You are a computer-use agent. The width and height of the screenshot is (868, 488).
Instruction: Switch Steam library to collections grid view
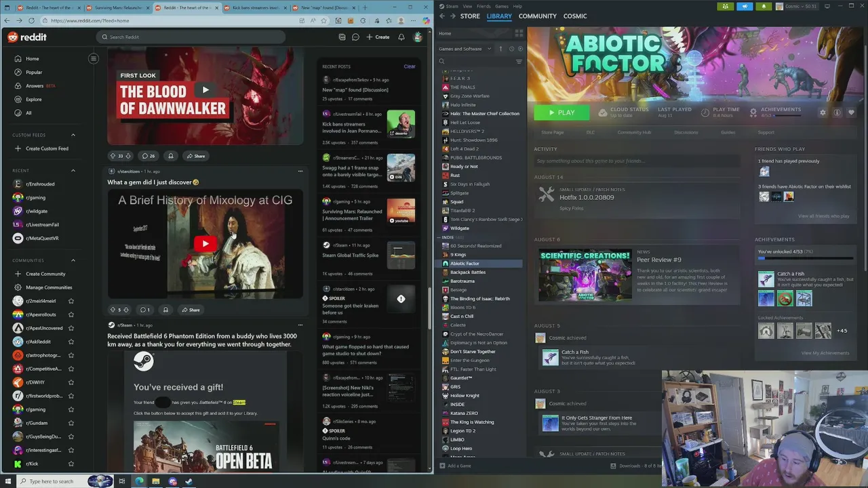point(519,33)
